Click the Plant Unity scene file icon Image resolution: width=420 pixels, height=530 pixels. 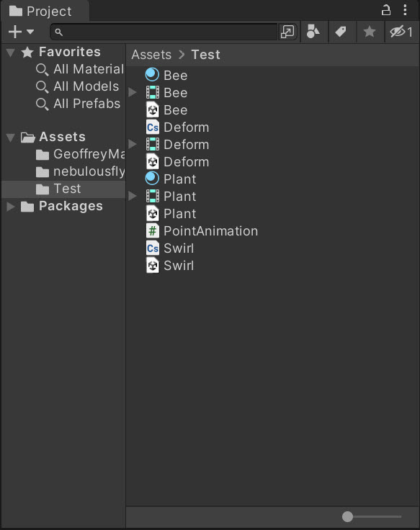point(152,214)
